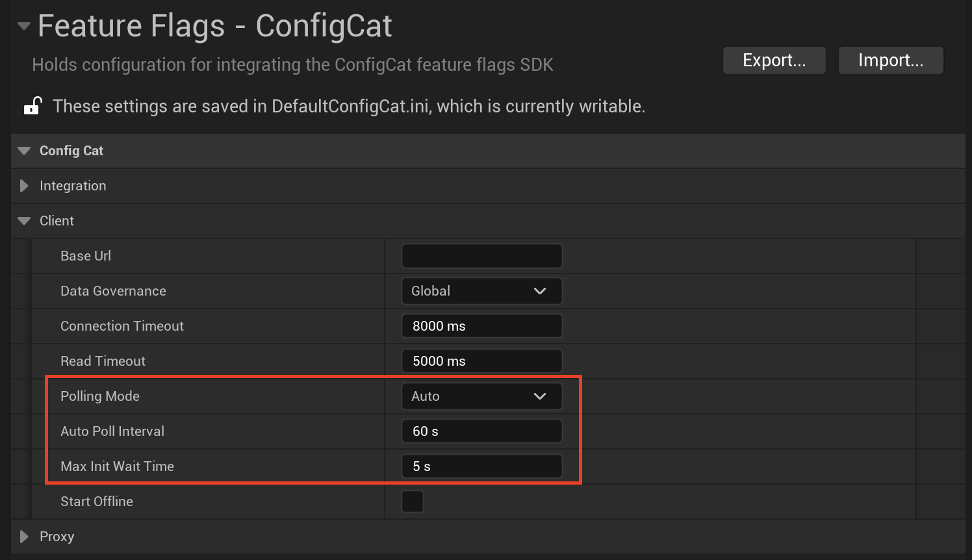Screen dimensions: 972x560
Task: Expand the Proxy section
Action: click(x=24, y=537)
